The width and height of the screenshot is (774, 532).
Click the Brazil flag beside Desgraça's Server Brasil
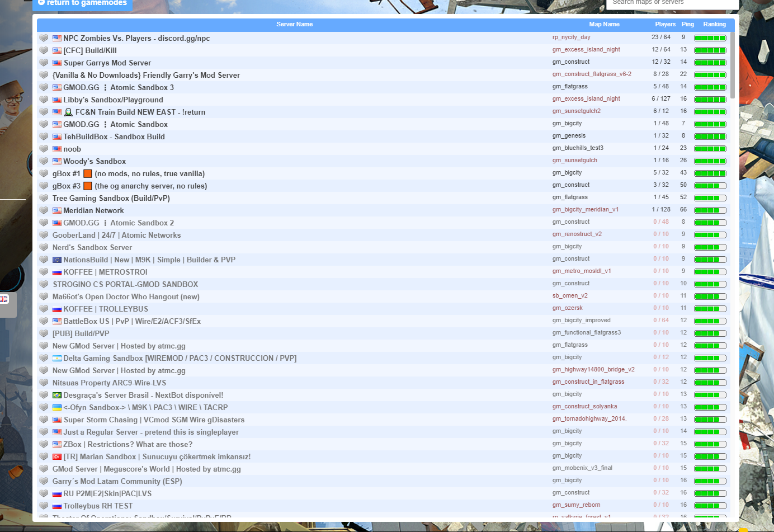coord(57,396)
